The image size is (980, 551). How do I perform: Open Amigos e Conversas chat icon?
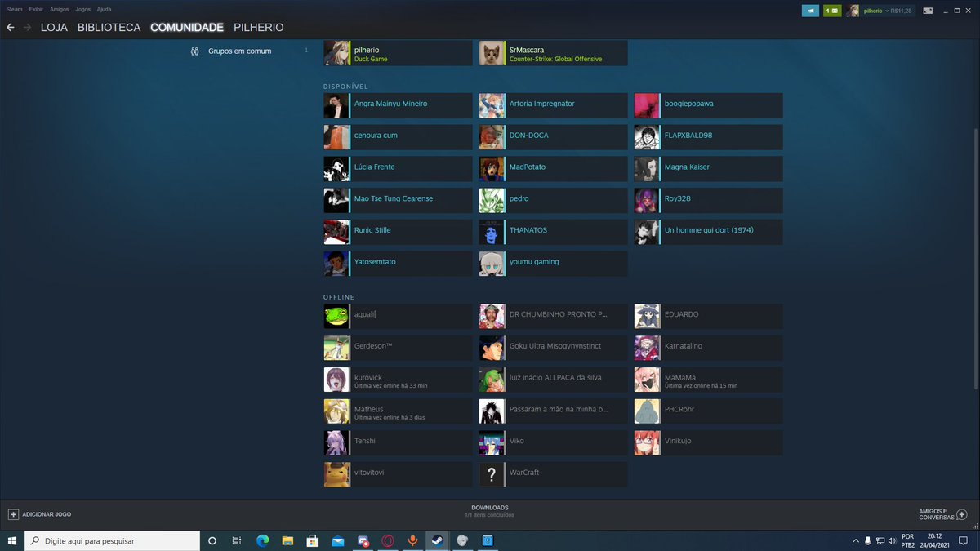click(962, 514)
